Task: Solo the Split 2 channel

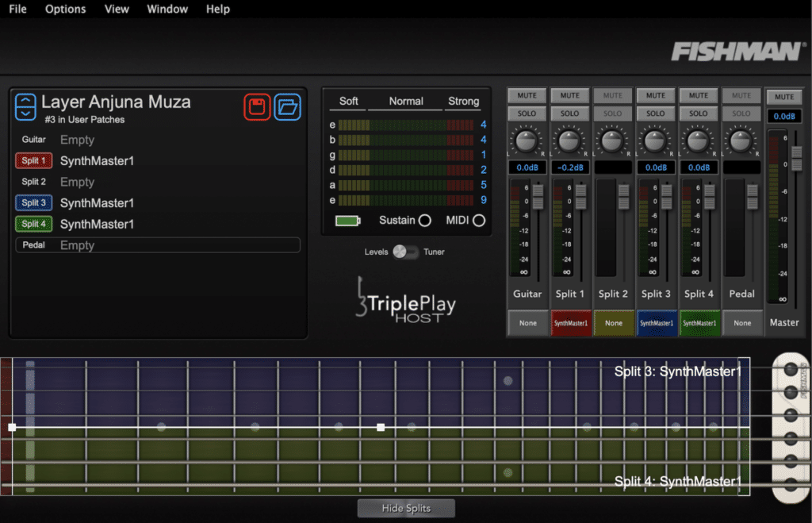Action: (613, 113)
